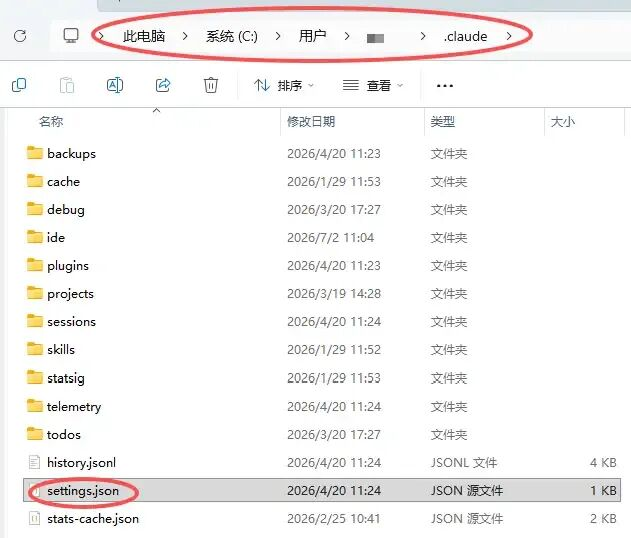Click folder name backups
The image size is (632, 538).
71,154
